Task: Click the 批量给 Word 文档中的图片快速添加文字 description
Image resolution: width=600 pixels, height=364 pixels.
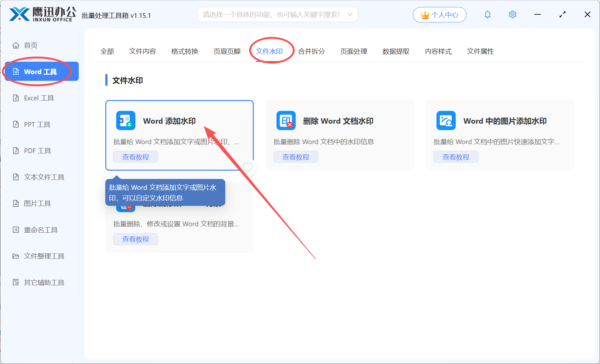Action: tap(496, 142)
